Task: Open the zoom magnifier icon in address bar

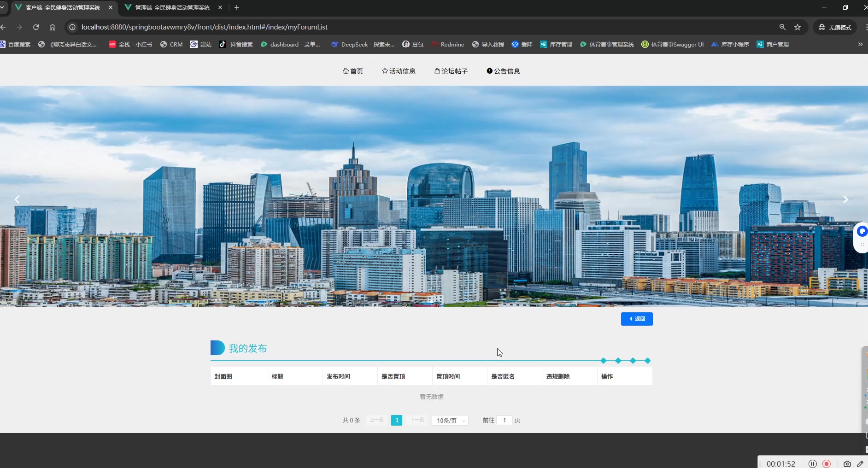Action: click(x=782, y=27)
